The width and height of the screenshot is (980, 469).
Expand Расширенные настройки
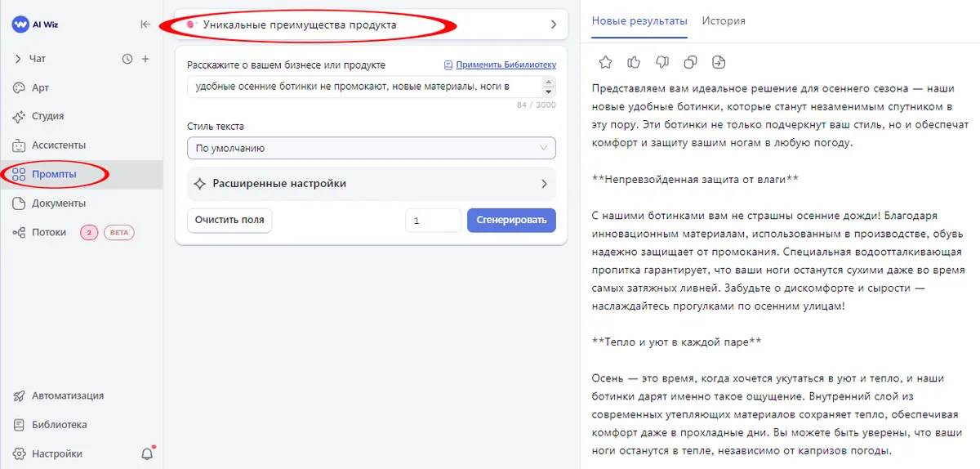(372, 184)
